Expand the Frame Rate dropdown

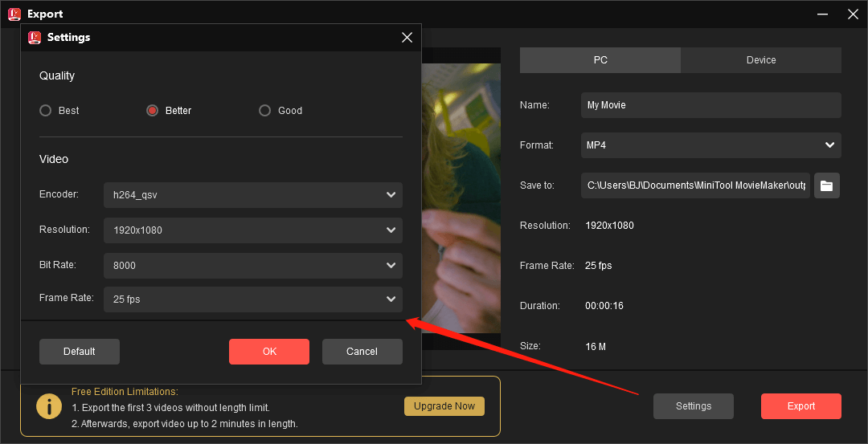(252, 299)
